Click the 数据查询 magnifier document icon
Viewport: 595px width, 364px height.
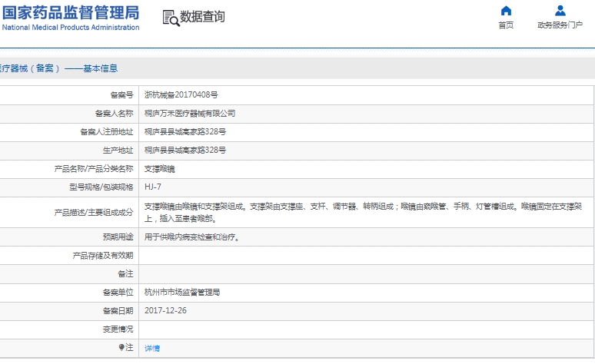(x=171, y=18)
